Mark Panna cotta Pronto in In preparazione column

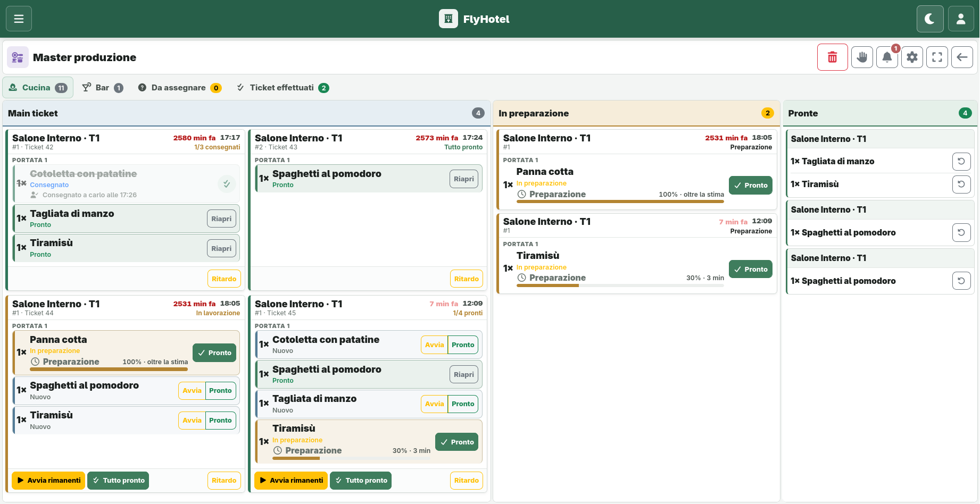[x=751, y=185]
